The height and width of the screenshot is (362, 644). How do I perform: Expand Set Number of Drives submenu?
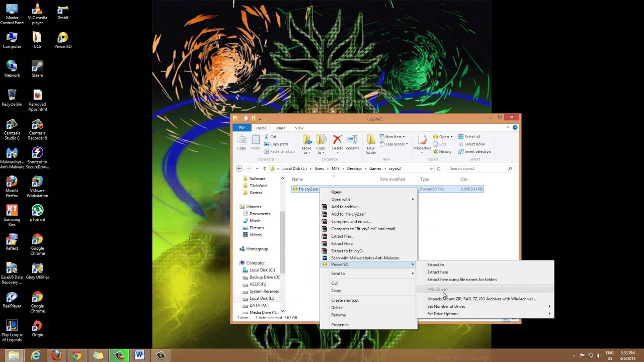point(485,306)
